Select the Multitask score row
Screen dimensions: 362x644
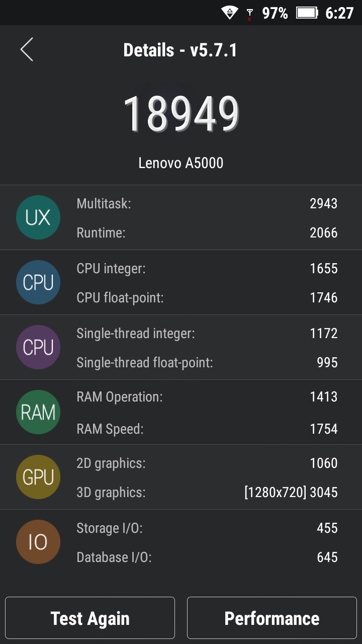(x=206, y=204)
